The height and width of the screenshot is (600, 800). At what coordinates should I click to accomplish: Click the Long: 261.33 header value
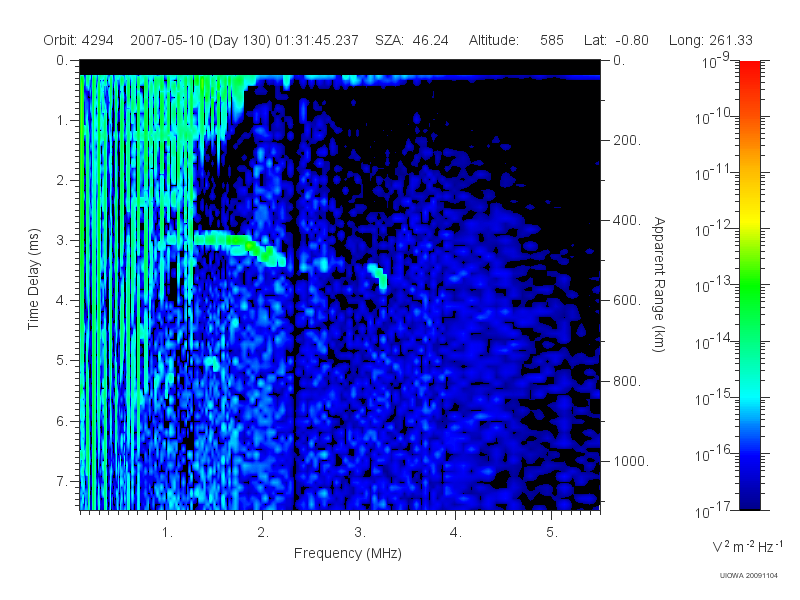point(711,40)
